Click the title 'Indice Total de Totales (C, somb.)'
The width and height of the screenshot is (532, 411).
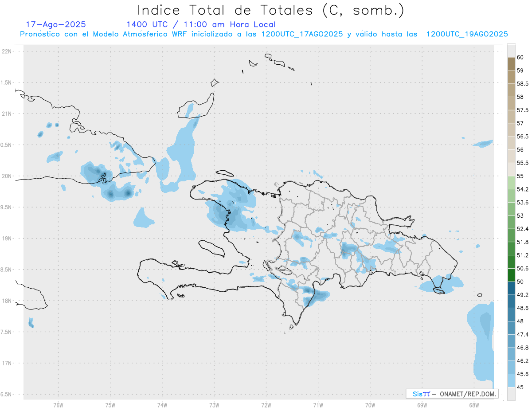coord(271,10)
